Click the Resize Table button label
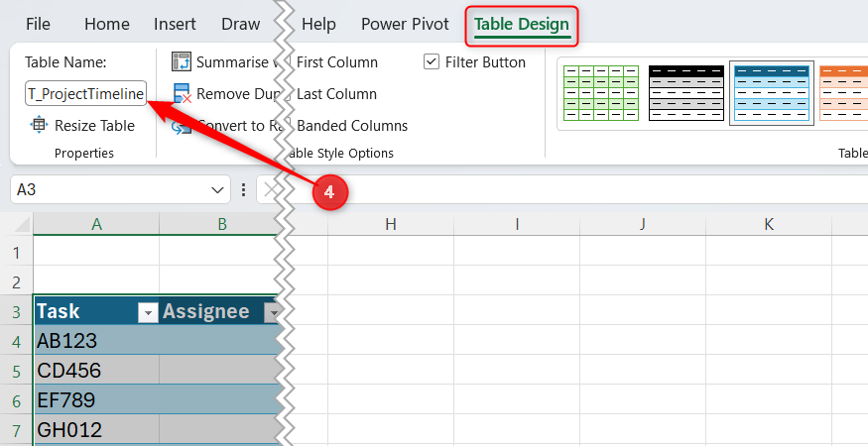 click(94, 126)
